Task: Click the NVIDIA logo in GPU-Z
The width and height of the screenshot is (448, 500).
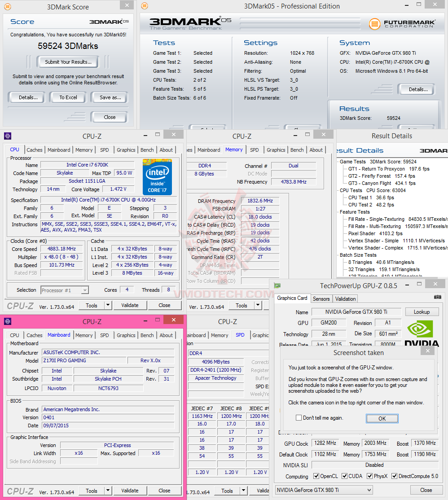Action: point(422,333)
